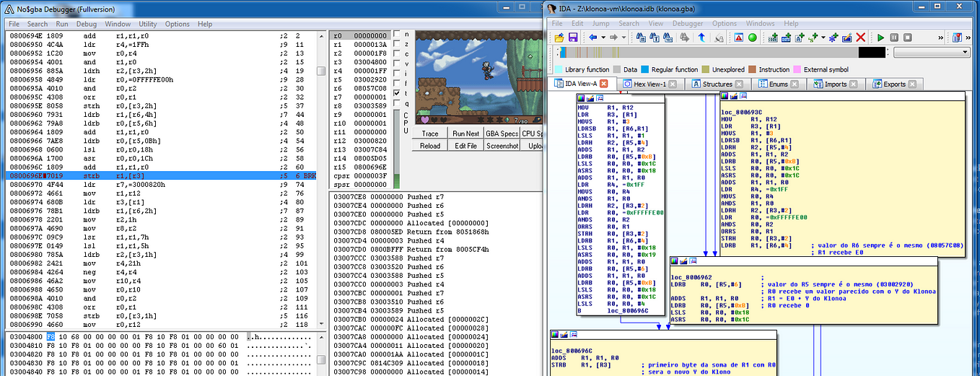Switch to the Exports tab
Viewport: 980px width, 376px height.
point(894,84)
